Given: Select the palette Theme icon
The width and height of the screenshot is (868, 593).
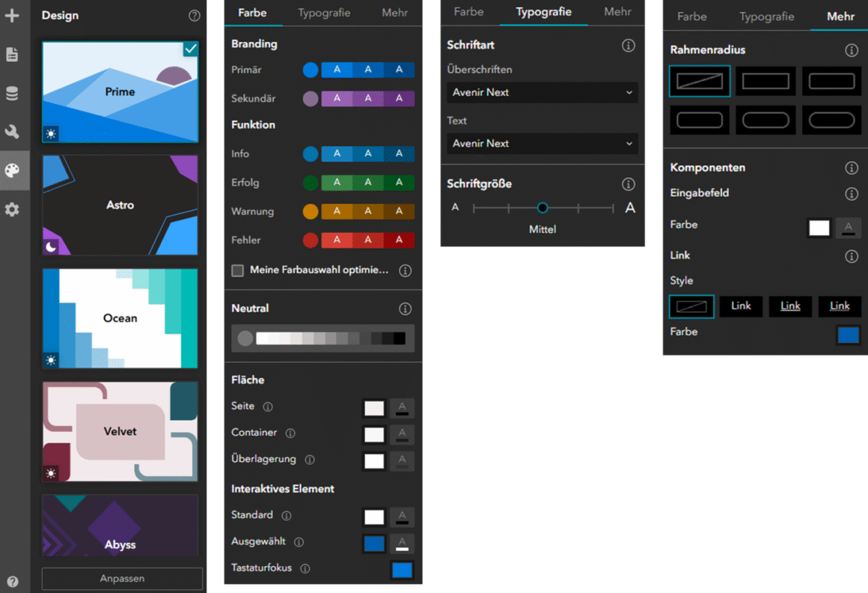Looking at the screenshot, I should [12, 171].
